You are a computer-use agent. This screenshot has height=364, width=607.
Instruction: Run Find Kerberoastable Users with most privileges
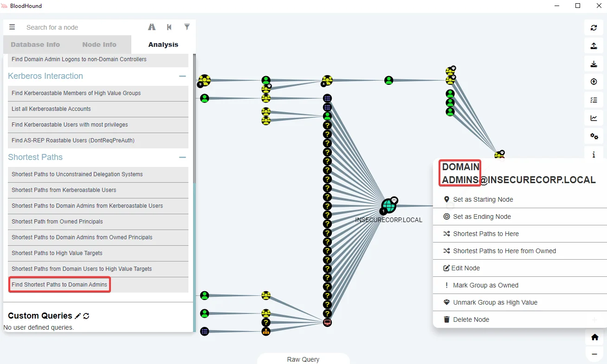pos(98,125)
